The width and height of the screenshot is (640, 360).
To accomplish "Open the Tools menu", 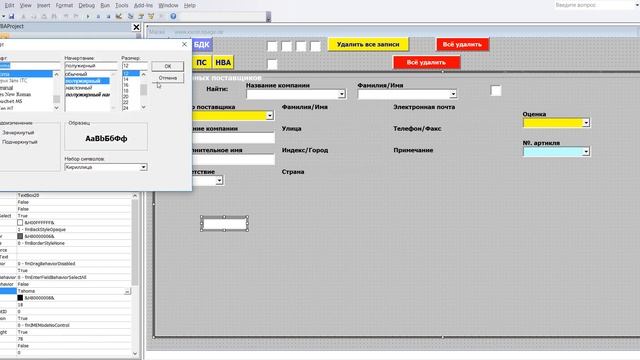I will tap(122, 5).
